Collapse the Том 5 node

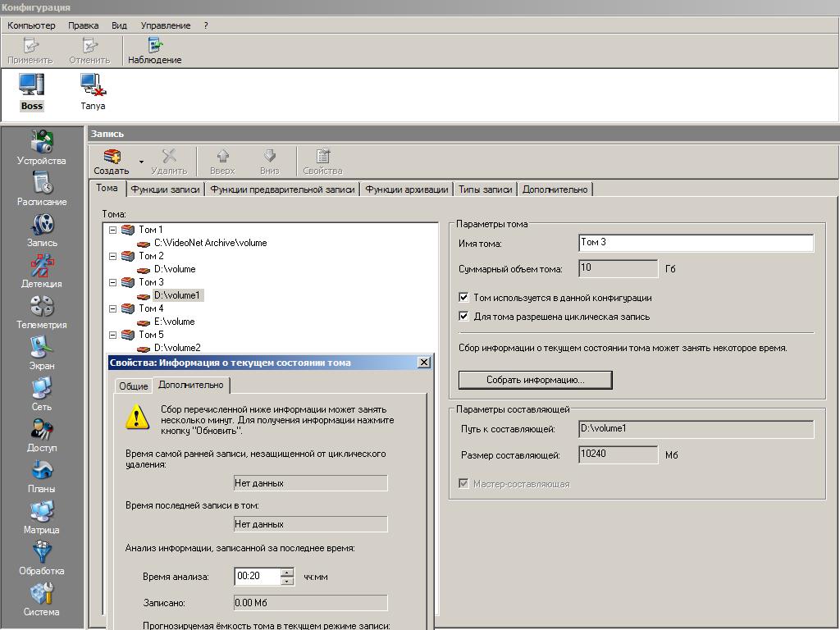click(x=112, y=335)
